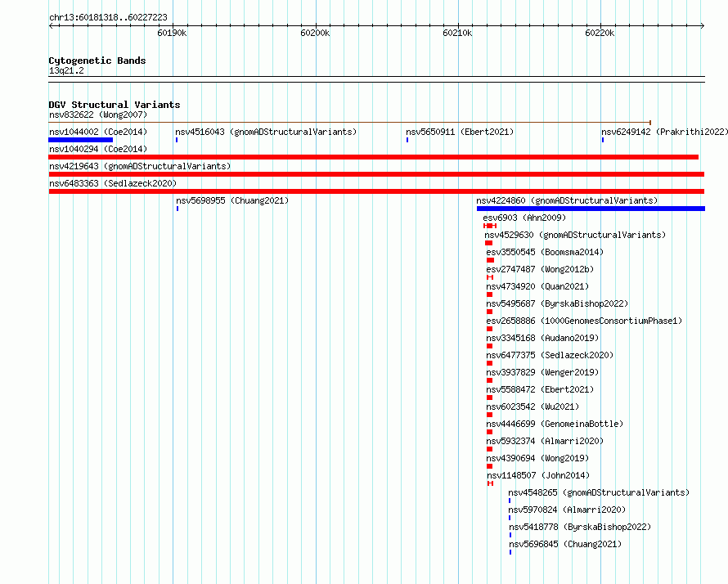Click the 60220k ruler position
This screenshot has height=584, width=728.
tap(600, 33)
